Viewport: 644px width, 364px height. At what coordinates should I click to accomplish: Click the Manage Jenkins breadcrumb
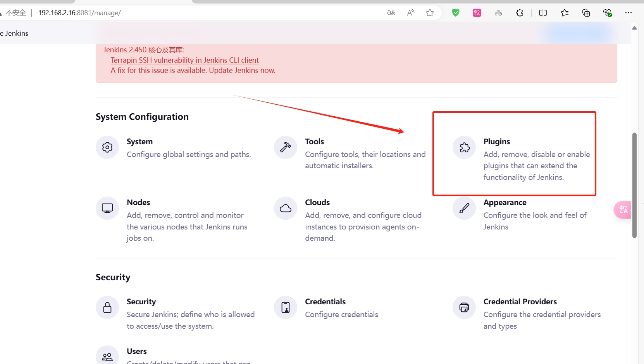(14, 33)
